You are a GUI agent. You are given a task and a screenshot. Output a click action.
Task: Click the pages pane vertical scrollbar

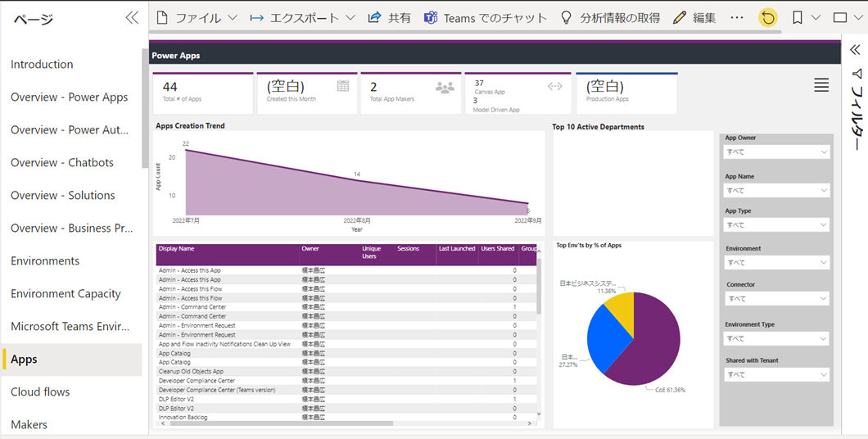tap(145, 108)
